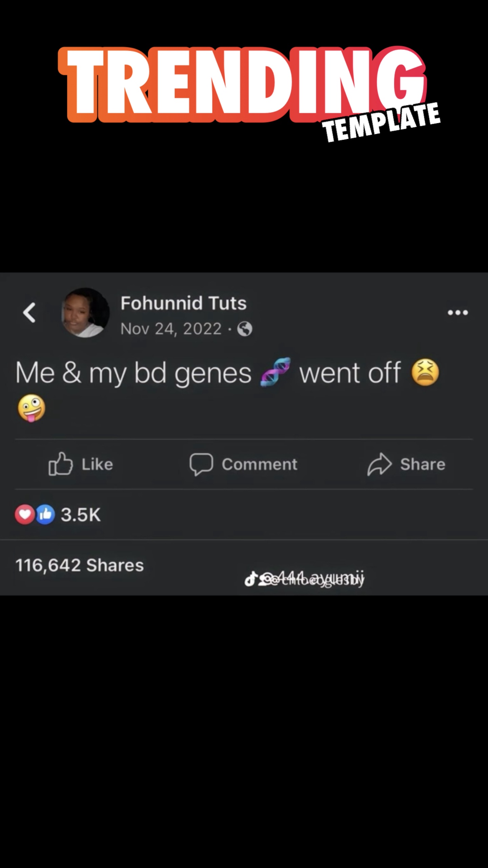488x868 pixels.
Task: Click the Nov 24, 2022 post date
Action: point(171,329)
